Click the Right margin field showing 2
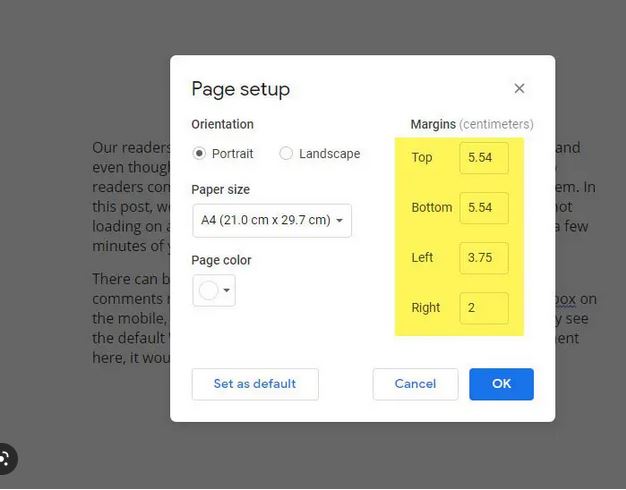This screenshot has width=626, height=490. [484, 308]
